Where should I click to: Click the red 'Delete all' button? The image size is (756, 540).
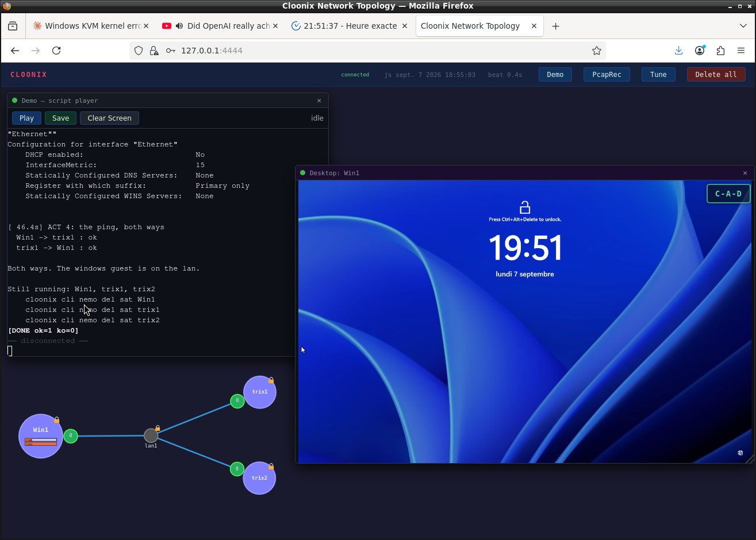pos(716,75)
